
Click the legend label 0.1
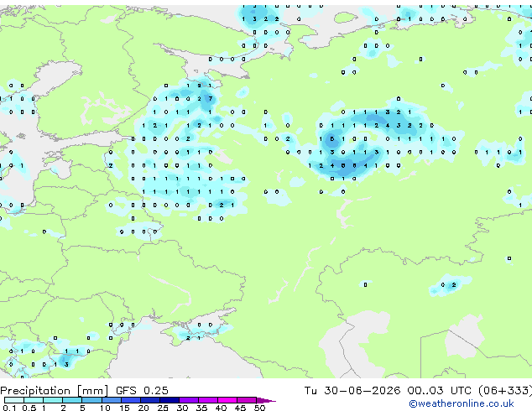[x=9, y=408]
